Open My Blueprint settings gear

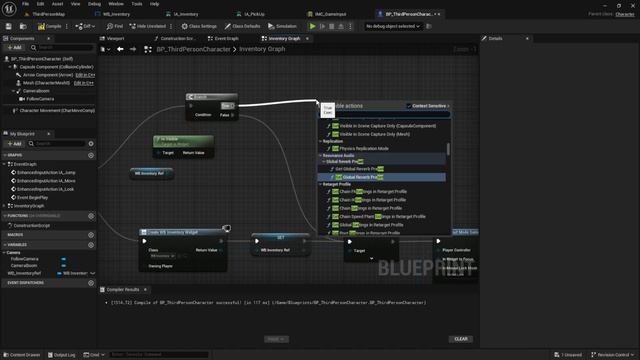click(91, 144)
